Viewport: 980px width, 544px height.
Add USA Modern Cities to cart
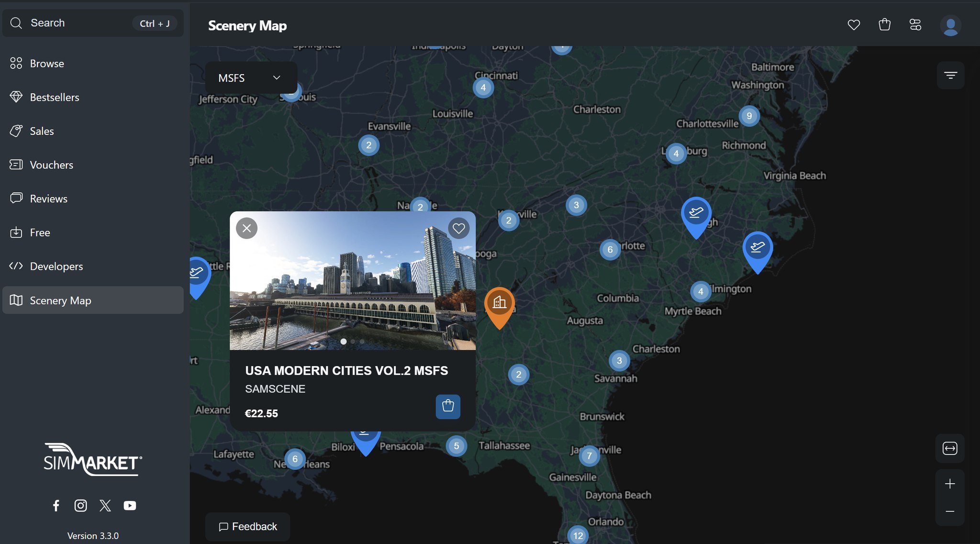(448, 406)
